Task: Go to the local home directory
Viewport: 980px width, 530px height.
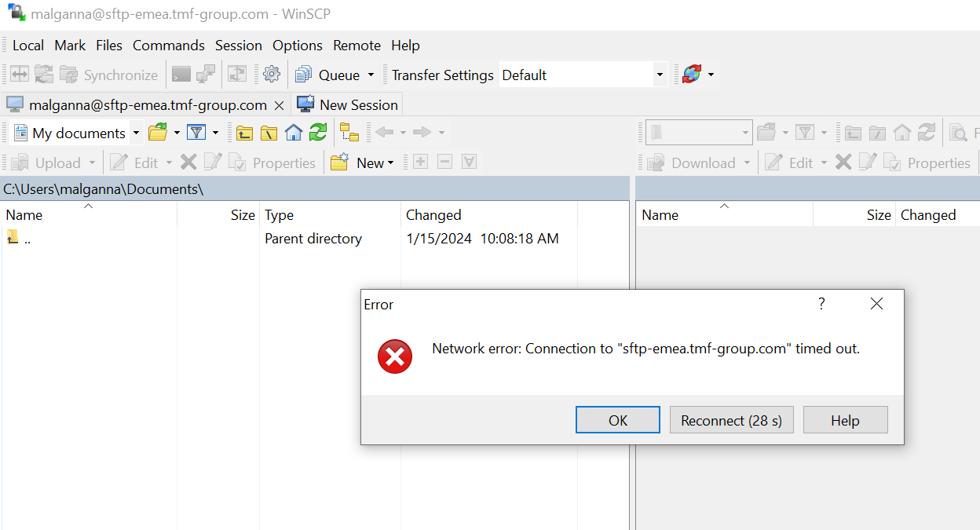Action: (294, 133)
